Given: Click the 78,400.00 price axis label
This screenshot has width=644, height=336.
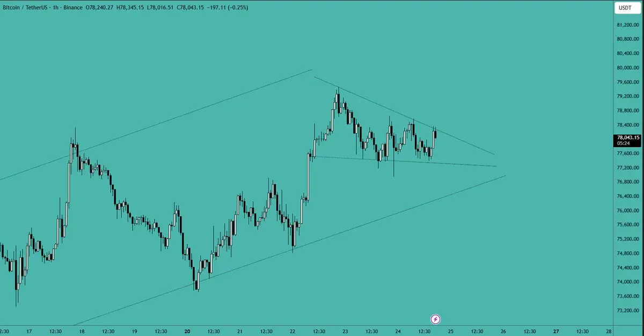Looking at the screenshot, I should pos(627,125).
